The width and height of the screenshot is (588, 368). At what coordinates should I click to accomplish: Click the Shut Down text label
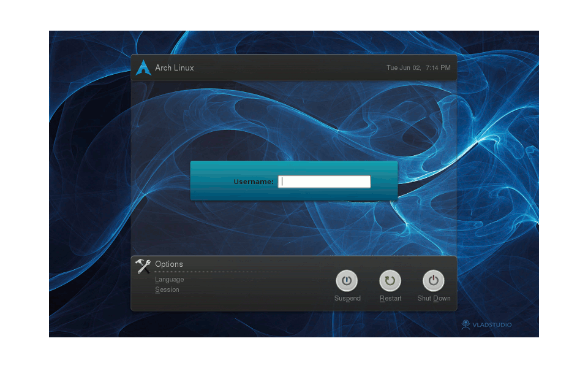tap(434, 298)
